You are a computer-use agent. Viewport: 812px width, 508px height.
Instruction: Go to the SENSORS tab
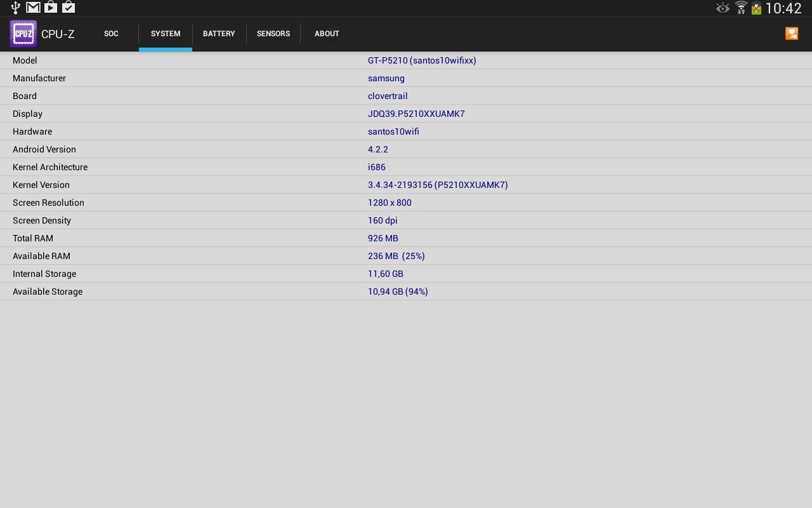coord(273,34)
